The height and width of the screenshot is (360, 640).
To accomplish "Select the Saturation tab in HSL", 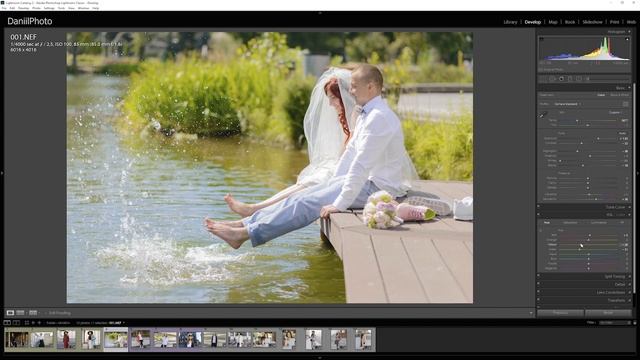I will pos(570,222).
